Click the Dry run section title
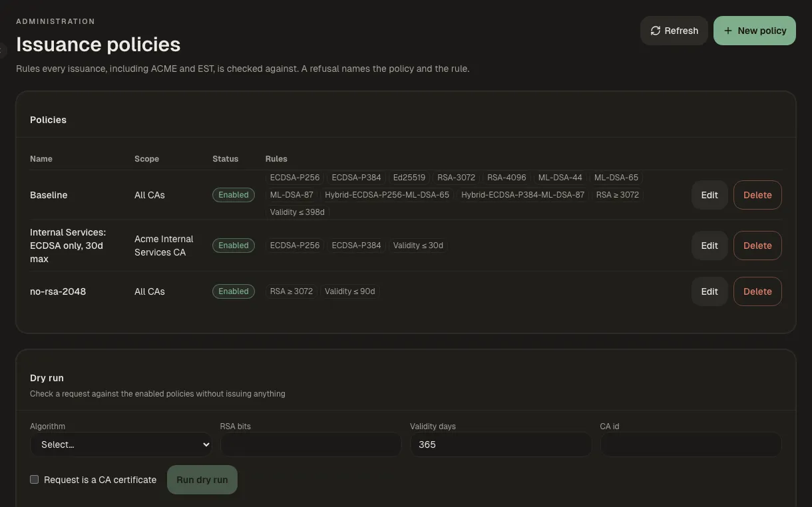Screen dimensions: 812x507 pos(47,378)
